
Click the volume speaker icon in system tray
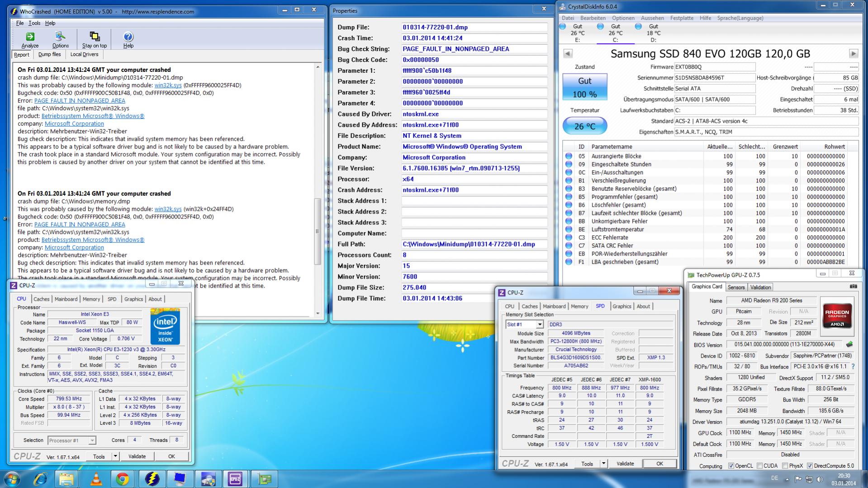tap(820, 479)
